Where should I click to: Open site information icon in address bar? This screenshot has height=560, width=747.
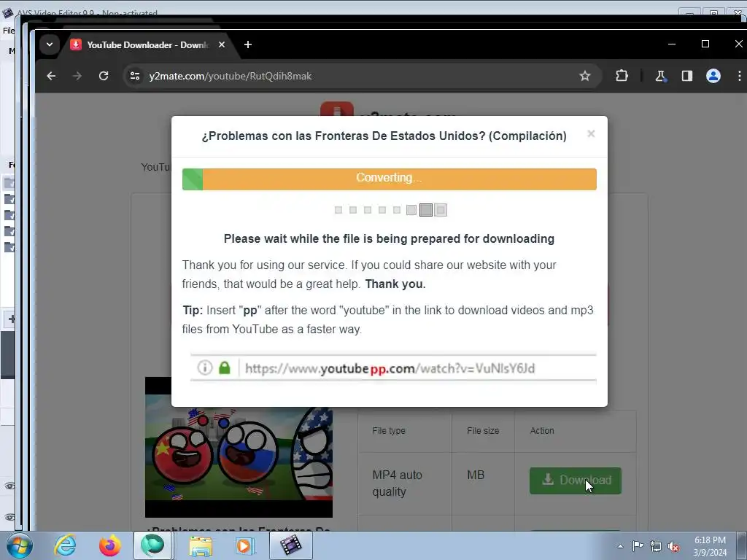(x=135, y=76)
